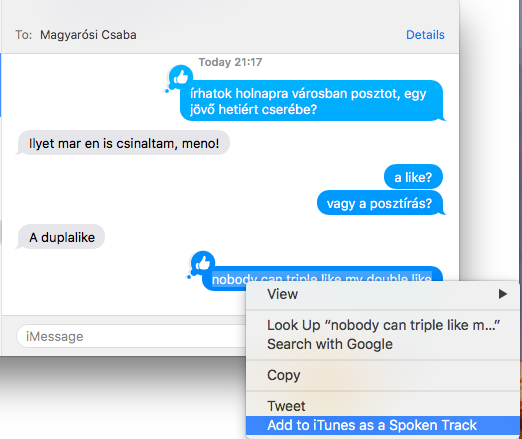Click the "vagy a posztírás?" message bubble
This screenshot has height=439, width=522.
coord(380,203)
